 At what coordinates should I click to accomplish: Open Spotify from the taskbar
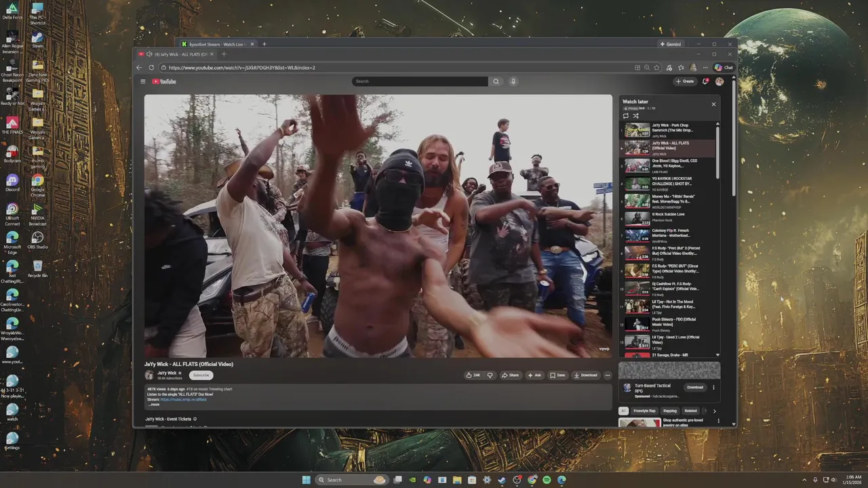pos(547,480)
